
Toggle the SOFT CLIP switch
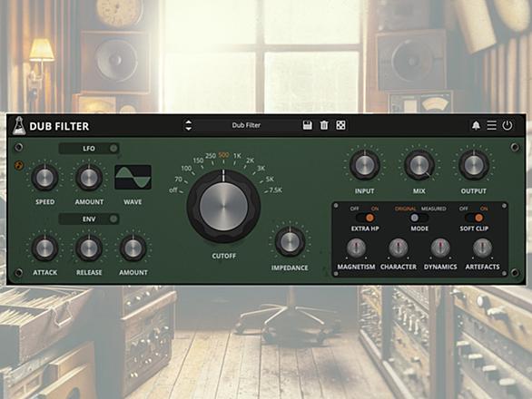pos(474,218)
